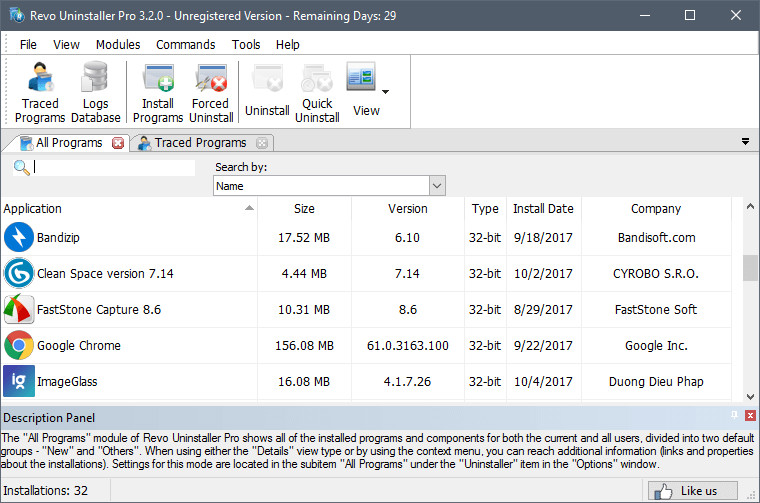Close the Description Panel
Viewport: 760px width, 503px height.
click(750, 415)
